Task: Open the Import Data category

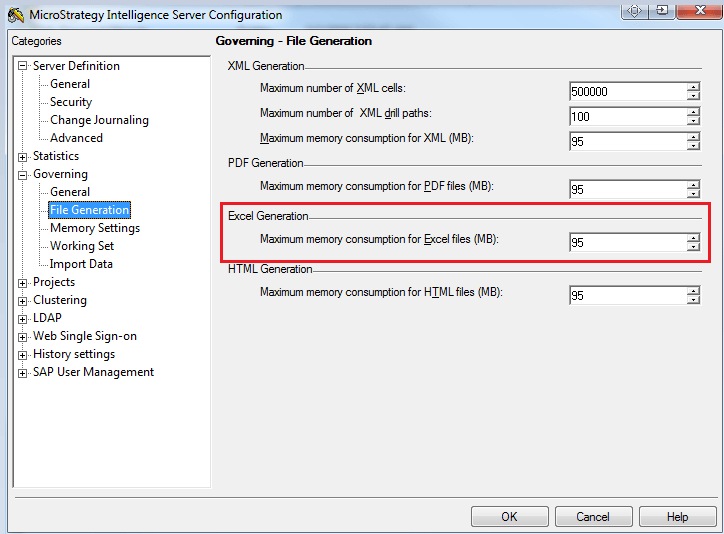Action: coord(81,264)
